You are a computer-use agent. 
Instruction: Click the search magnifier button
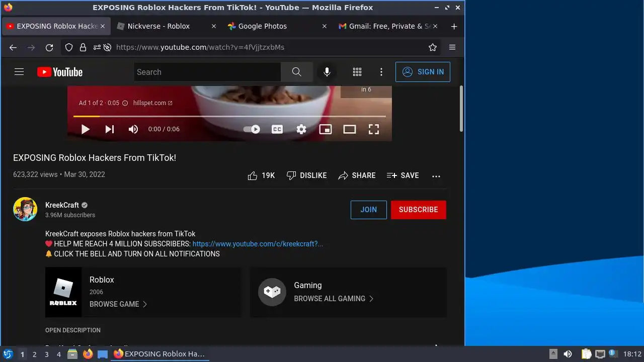coord(297,72)
